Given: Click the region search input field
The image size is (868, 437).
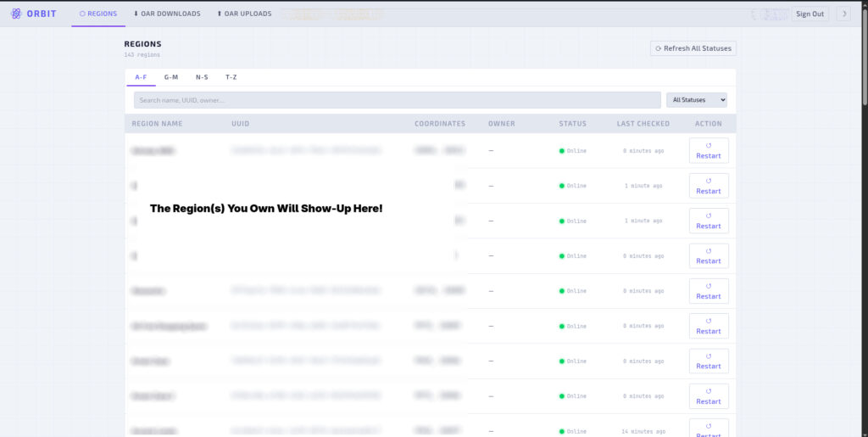Looking at the screenshot, I should click(x=397, y=100).
